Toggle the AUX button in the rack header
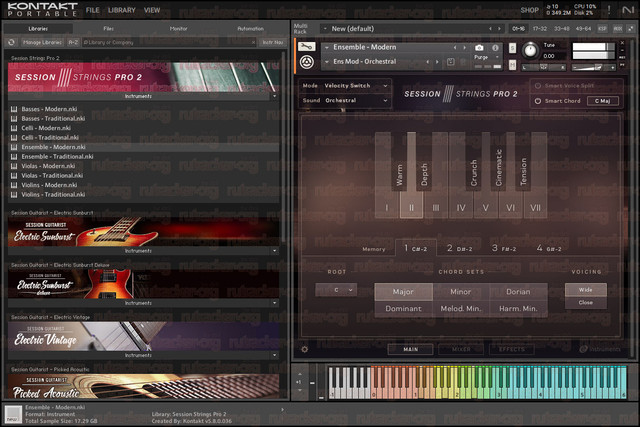The image size is (640, 427). coord(618,29)
